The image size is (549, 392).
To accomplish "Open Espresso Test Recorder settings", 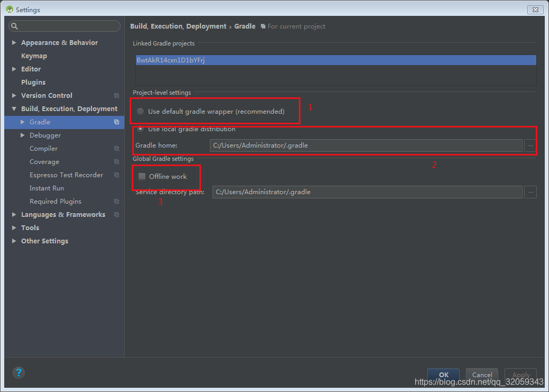I will pyautogui.click(x=66, y=175).
